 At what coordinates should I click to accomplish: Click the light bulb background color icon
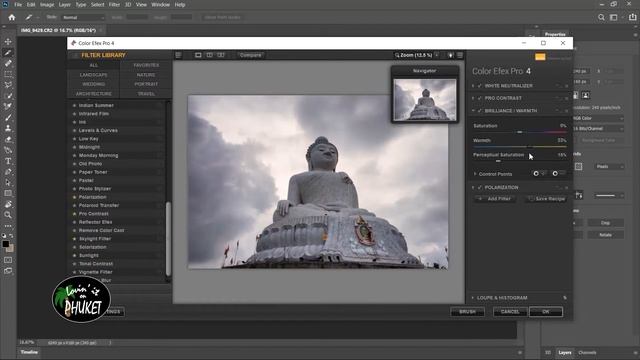click(451, 55)
